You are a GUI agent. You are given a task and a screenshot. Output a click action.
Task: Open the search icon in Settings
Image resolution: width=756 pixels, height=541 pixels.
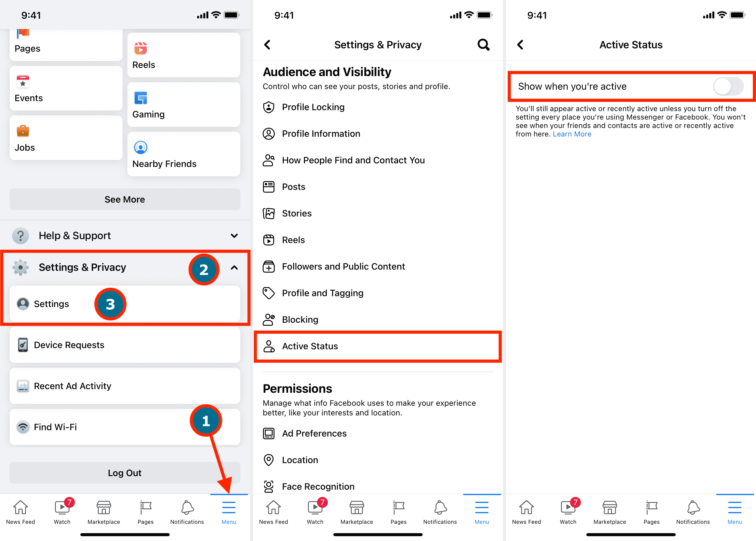pos(484,44)
